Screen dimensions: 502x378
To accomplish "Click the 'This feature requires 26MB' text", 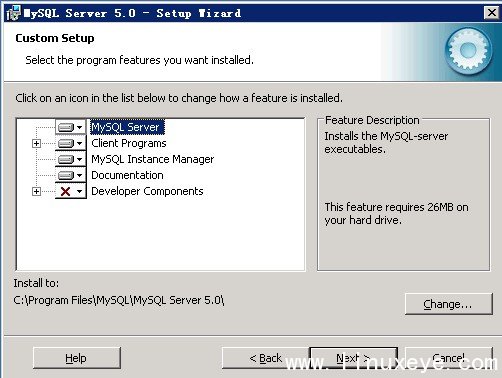I will pos(396,213).
